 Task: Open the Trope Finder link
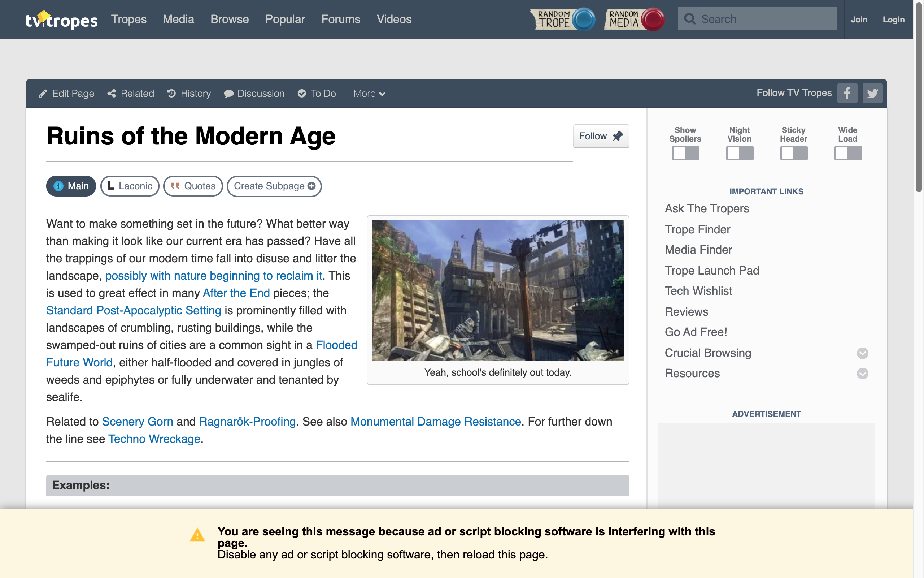697,229
